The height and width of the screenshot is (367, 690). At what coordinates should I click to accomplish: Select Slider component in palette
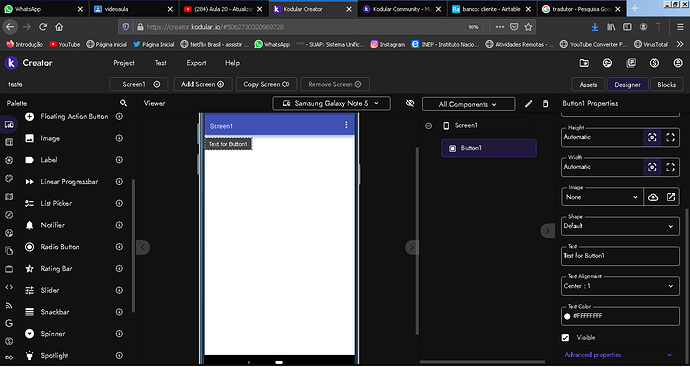coord(75,290)
